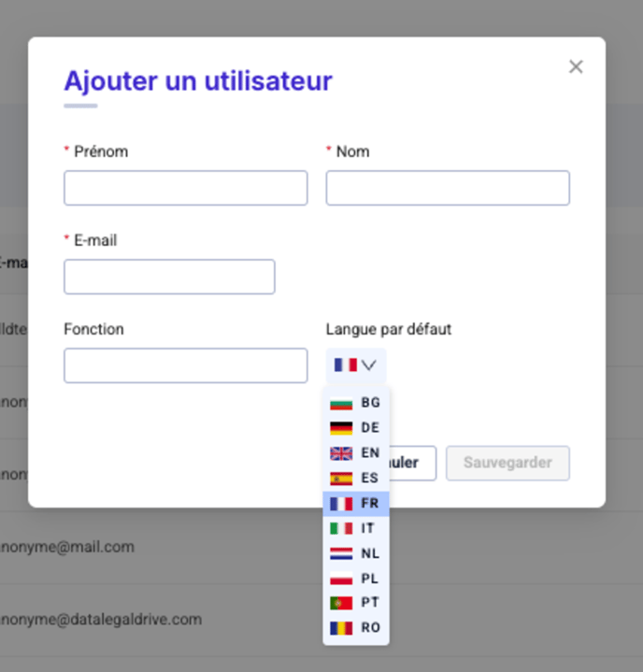Pick the Spanish flag icon
The height and width of the screenshot is (672, 643).
pos(341,479)
